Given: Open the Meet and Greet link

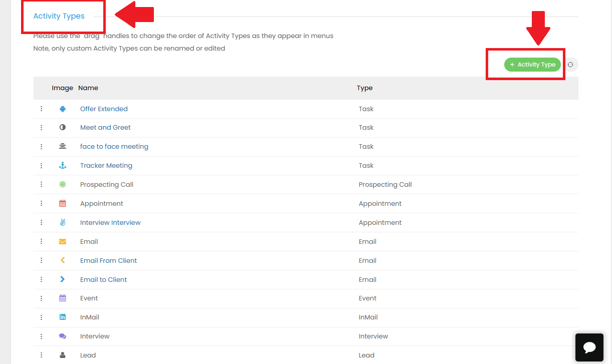Looking at the screenshot, I should [105, 128].
